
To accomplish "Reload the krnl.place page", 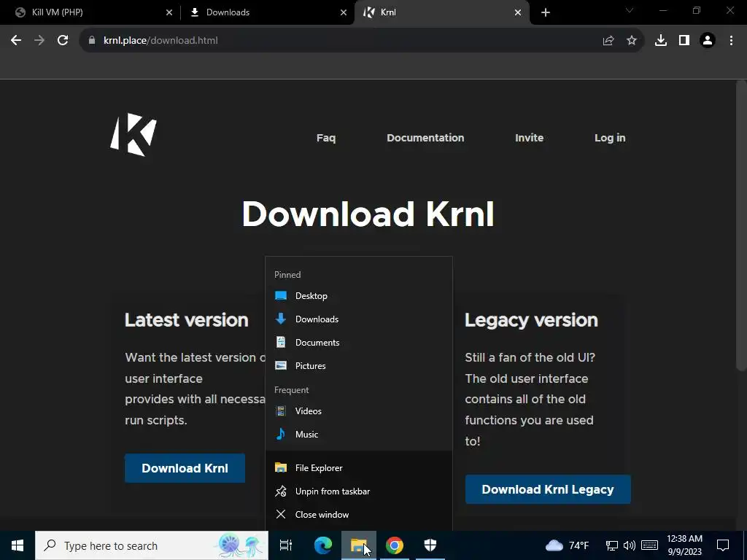I will coord(63,41).
